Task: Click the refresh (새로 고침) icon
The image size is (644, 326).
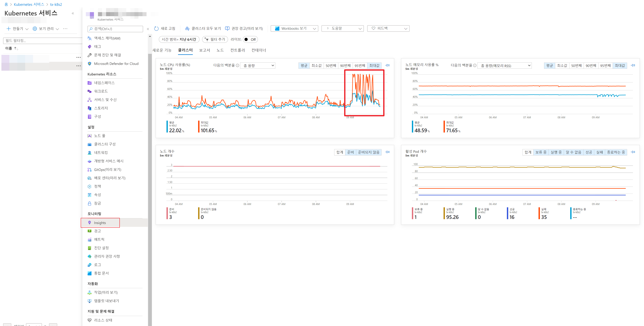Action: click(156, 28)
